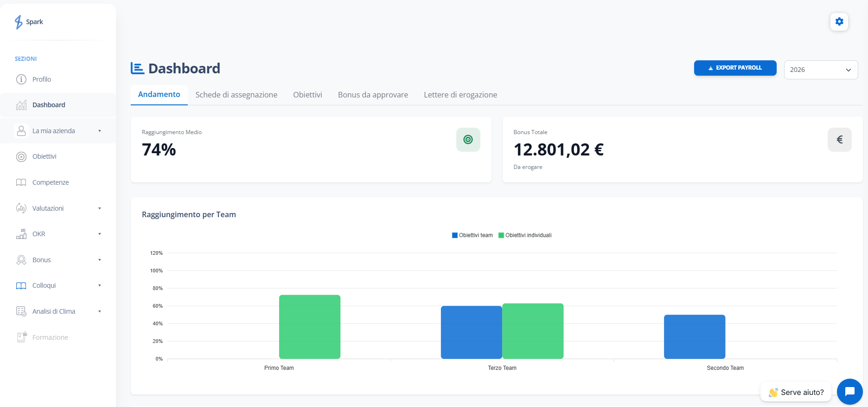The image size is (868, 407).
Task: Click the Dashboard heading chart icon
Action: tap(137, 68)
